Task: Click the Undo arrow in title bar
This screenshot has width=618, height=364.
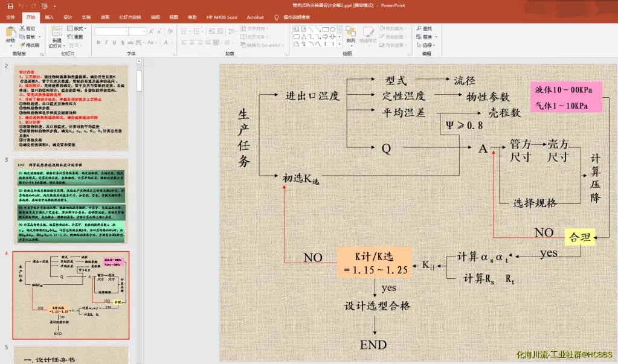Action: pyautogui.click(x=21, y=6)
